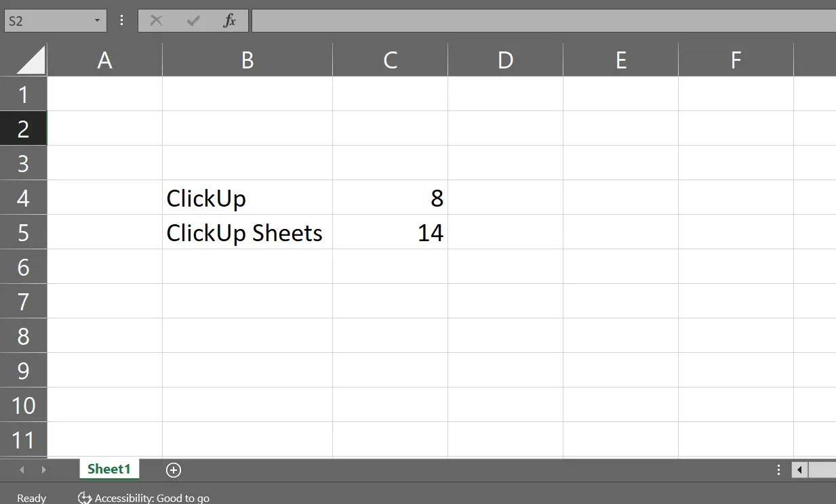This screenshot has height=504, width=836.
Task: Click the Ready status indicator
Action: [32, 498]
